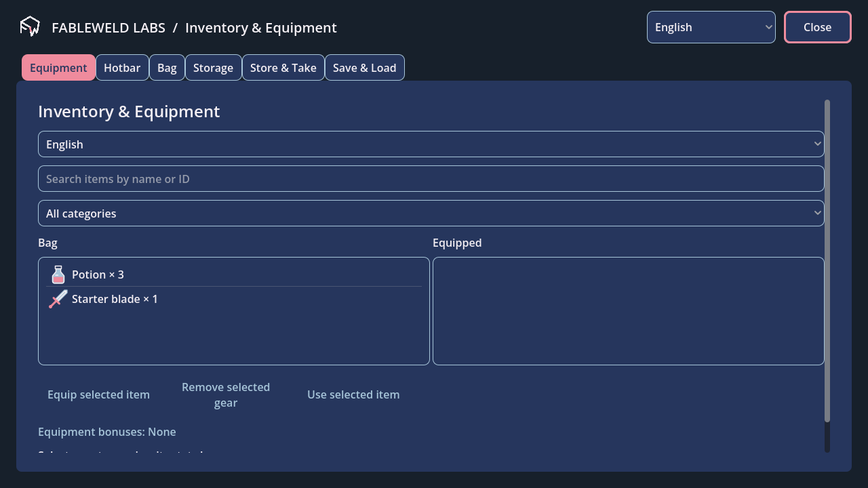Click the "Inventory & Equipment" panel heading
This screenshot has height=488, width=868.
coord(129,112)
